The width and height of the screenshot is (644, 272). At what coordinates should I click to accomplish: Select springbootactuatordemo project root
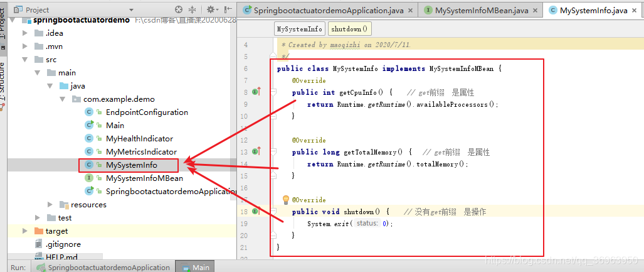[82, 20]
